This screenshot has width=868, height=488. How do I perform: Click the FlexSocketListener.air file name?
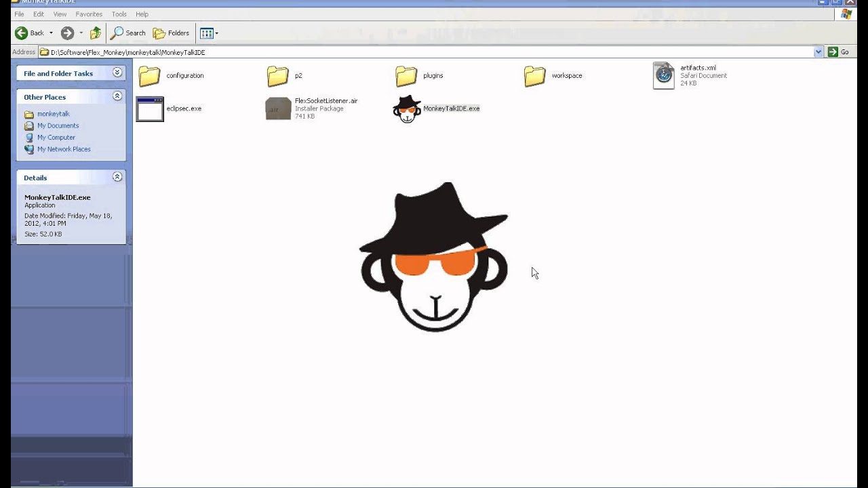click(x=326, y=101)
